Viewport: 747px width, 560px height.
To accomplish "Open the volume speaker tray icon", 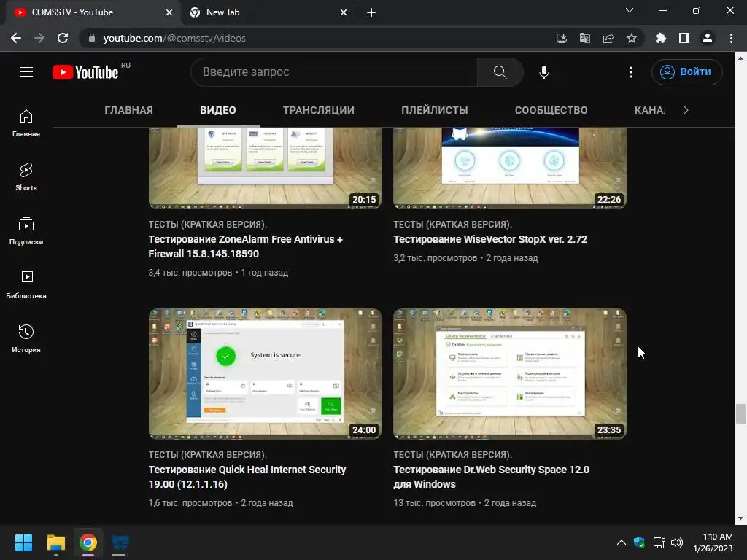I will [676, 542].
